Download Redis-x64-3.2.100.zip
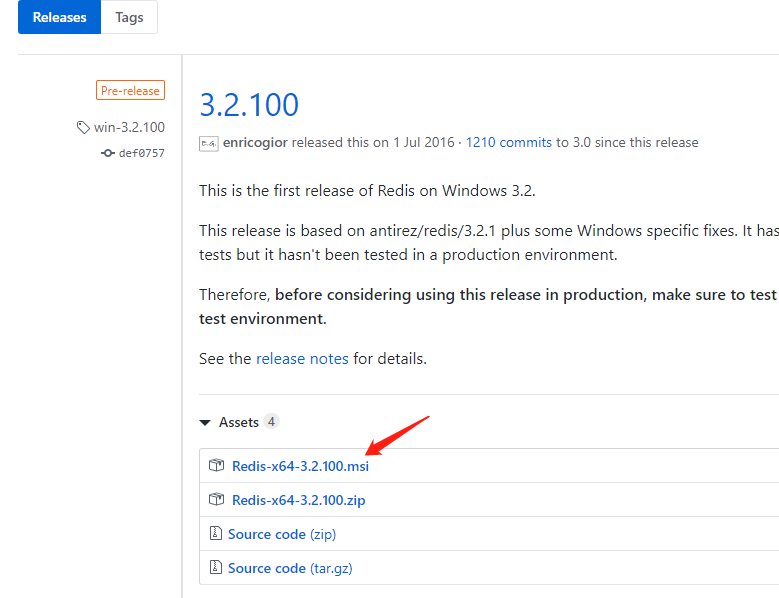Viewport: 779px width, 598px height. click(x=299, y=500)
